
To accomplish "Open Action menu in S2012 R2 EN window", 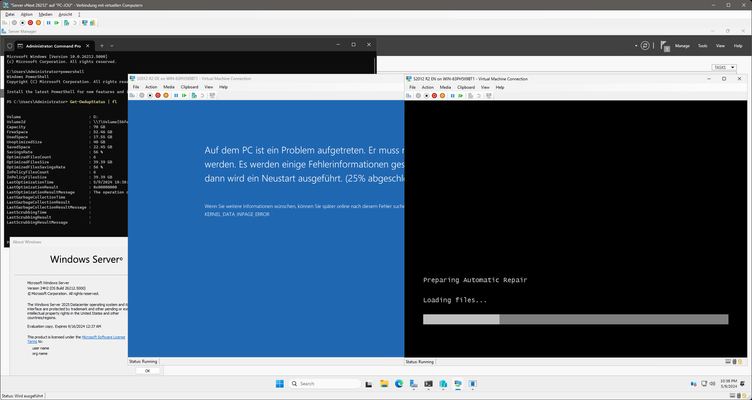I will (x=428, y=87).
